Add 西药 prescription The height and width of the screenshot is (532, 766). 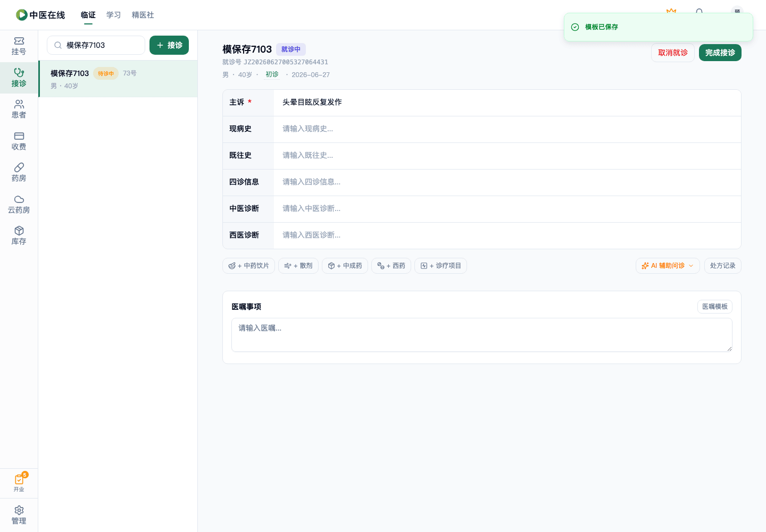(391, 266)
